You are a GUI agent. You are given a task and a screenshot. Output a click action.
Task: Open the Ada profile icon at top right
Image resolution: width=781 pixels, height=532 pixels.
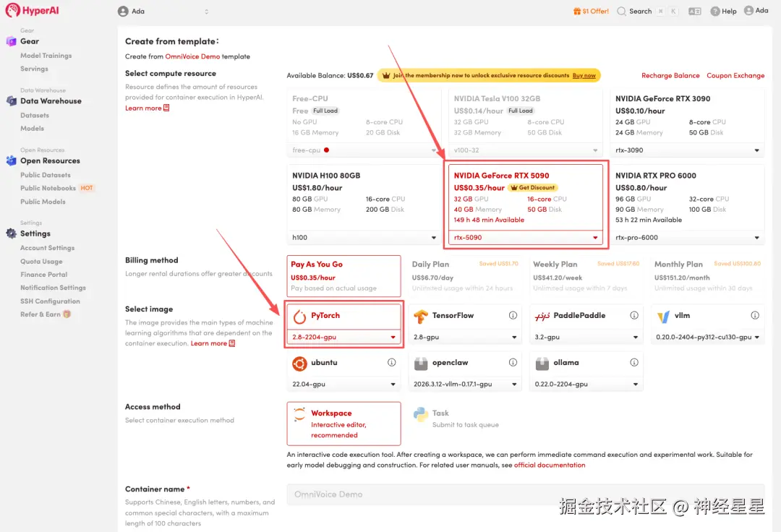pos(748,10)
